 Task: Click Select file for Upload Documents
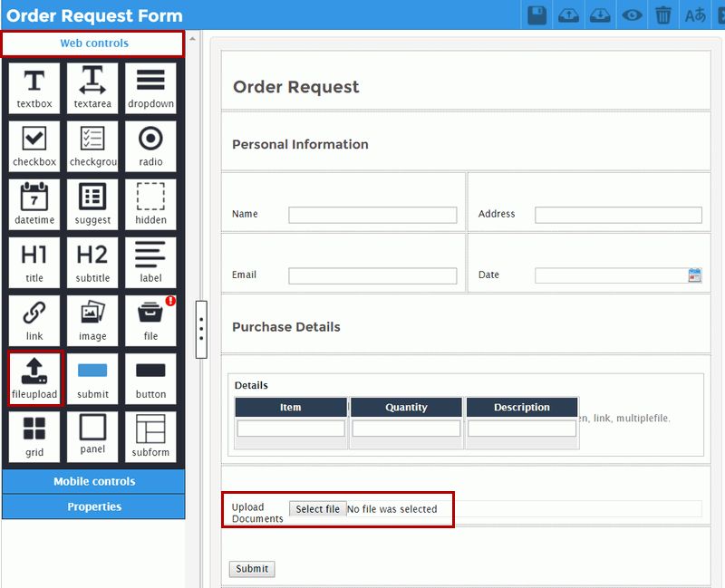point(317,508)
